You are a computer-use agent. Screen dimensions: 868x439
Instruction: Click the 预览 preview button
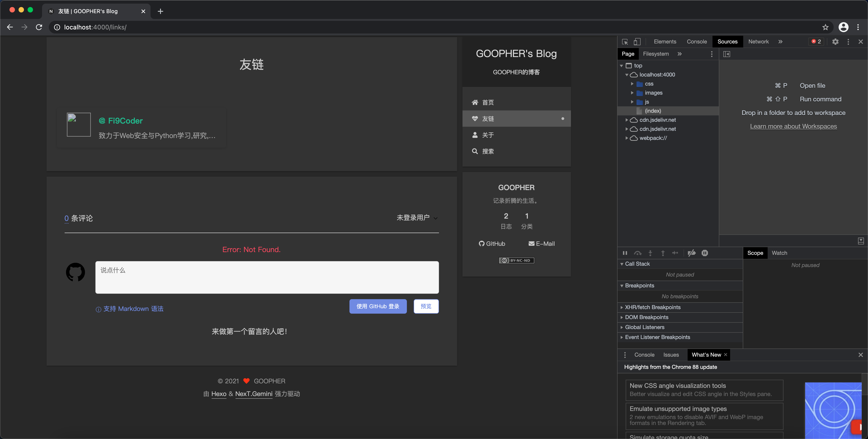pyautogui.click(x=426, y=306)
